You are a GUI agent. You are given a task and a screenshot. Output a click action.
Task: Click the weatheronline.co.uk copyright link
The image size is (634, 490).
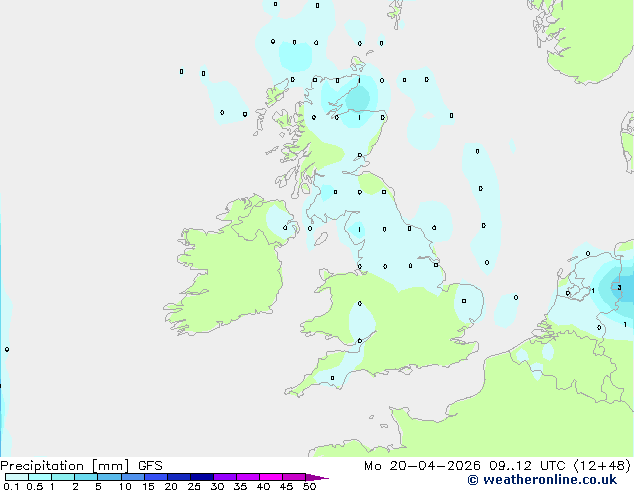(x=542, y=480)
